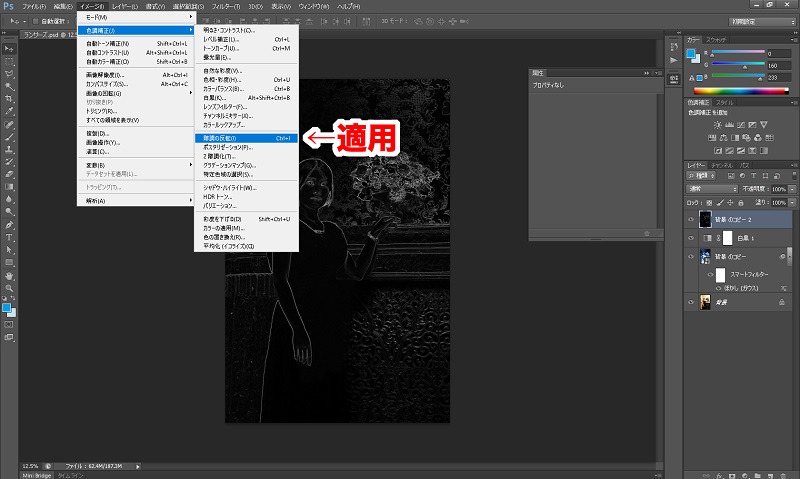
Task: Pick a color from the spectrum ramp
Action: click(x=741, y=91)
